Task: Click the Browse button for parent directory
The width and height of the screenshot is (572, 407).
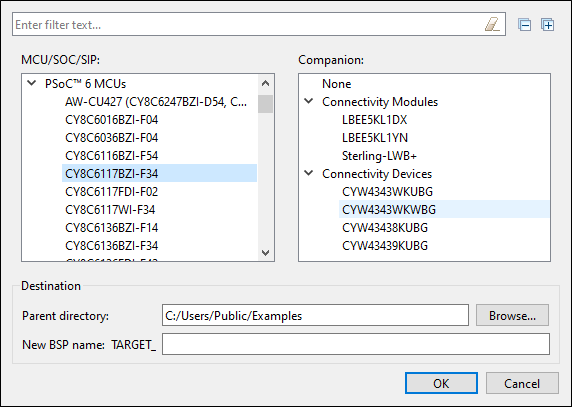Action: tap(512, 315)
